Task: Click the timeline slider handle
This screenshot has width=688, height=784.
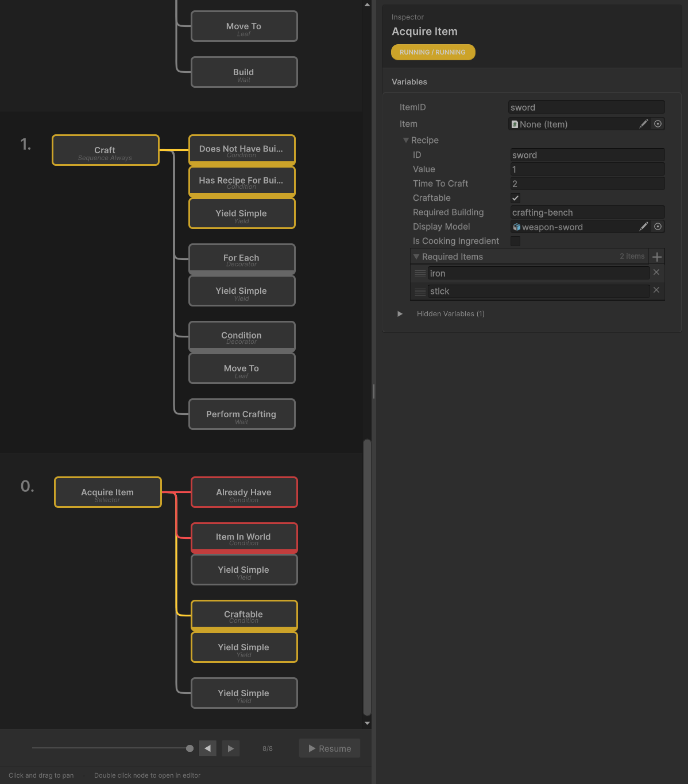Action: [x=190, y=748]
